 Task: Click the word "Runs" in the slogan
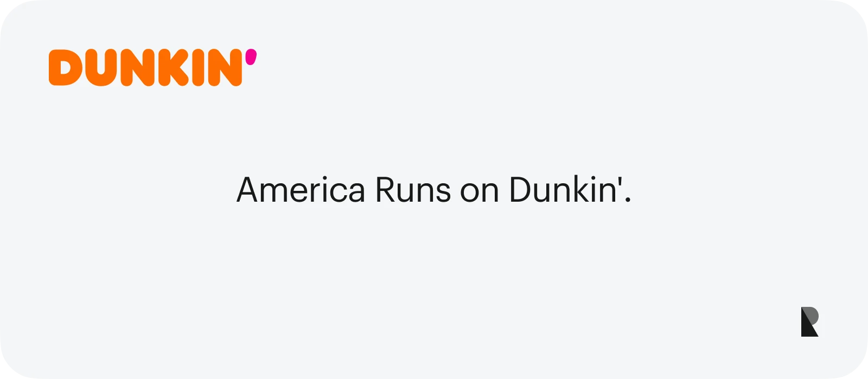click(x=413, y=190)
